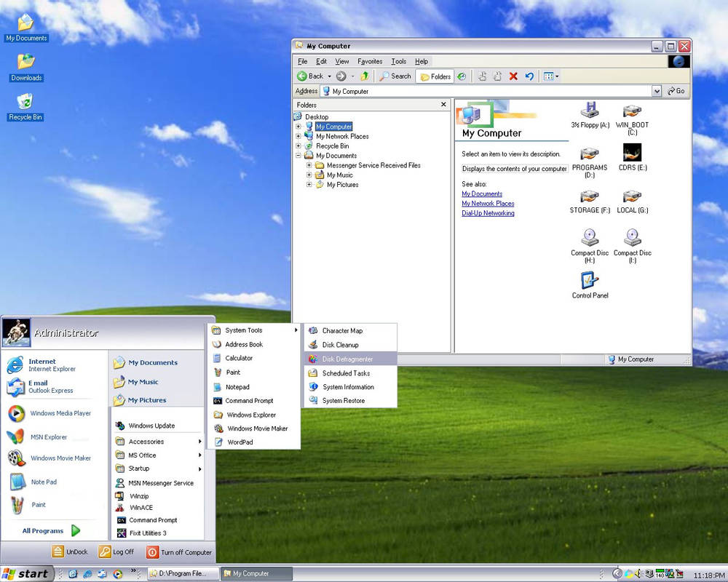Open the Views dropdown arrow on the toolbar
Screen dimensions: 728x582
[x=556, y=76]
